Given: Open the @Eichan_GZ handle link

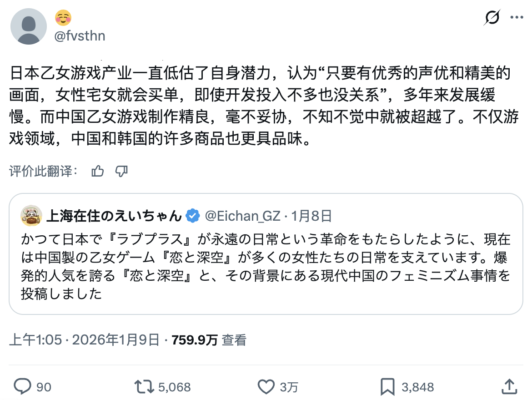Looking at the screenshot, I should (243, 216).
